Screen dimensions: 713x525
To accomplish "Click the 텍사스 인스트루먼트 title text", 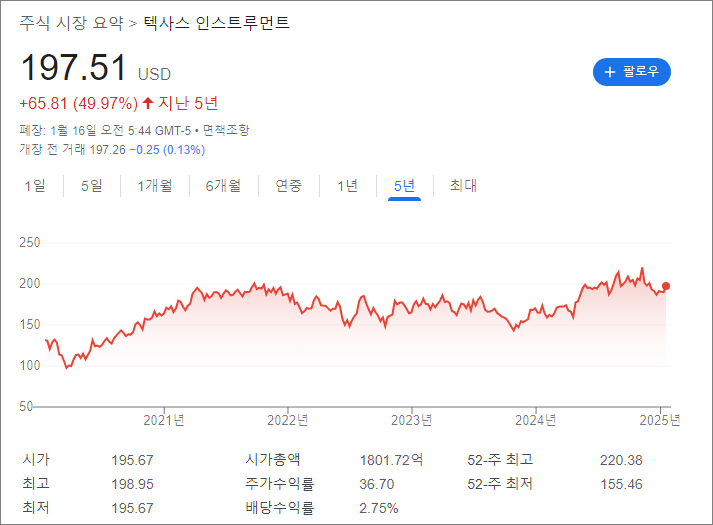I will (x=216, y=23).
